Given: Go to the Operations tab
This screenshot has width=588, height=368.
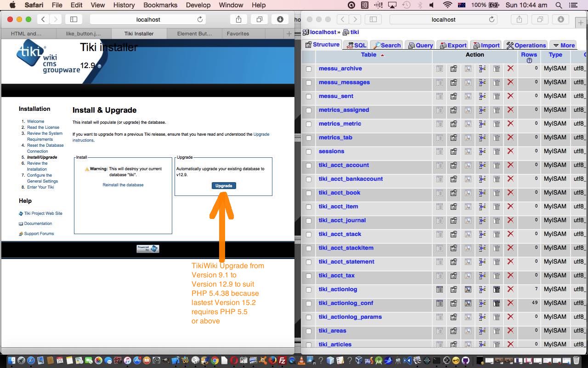Looking at the screenshot, I should 526,45.
